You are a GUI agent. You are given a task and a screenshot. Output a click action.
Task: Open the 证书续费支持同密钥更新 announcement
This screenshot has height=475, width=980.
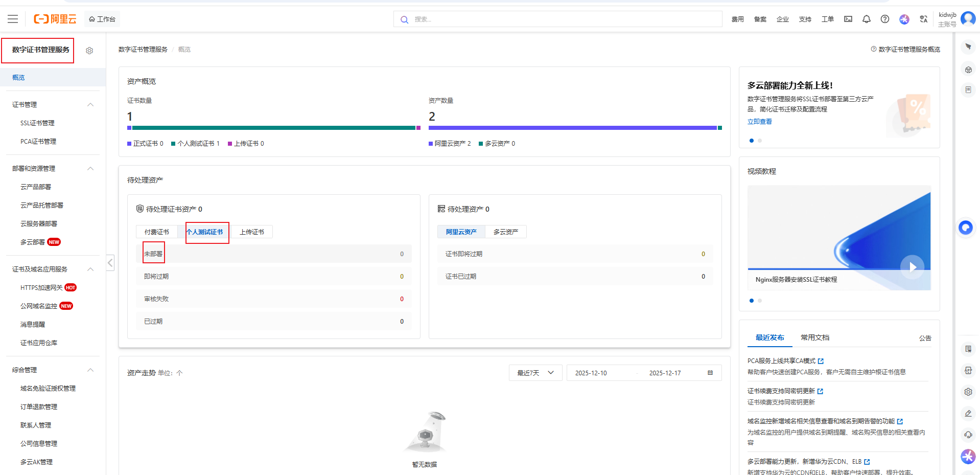(781, 391)
